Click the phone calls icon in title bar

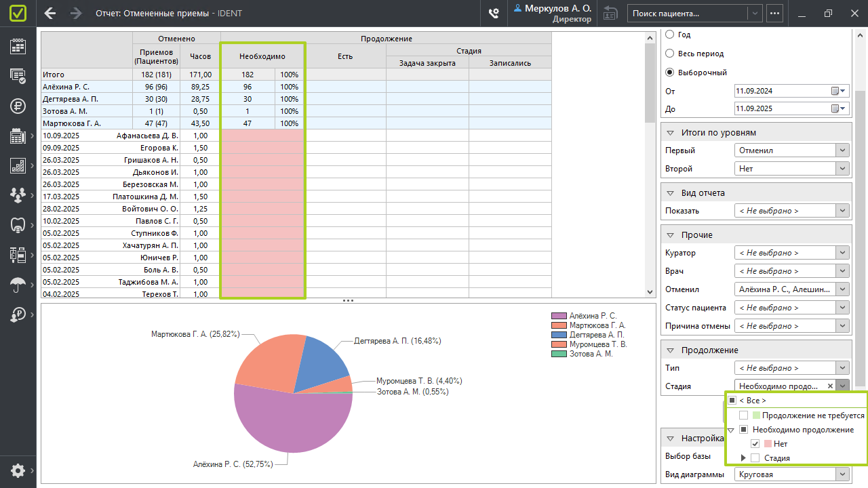494,14
